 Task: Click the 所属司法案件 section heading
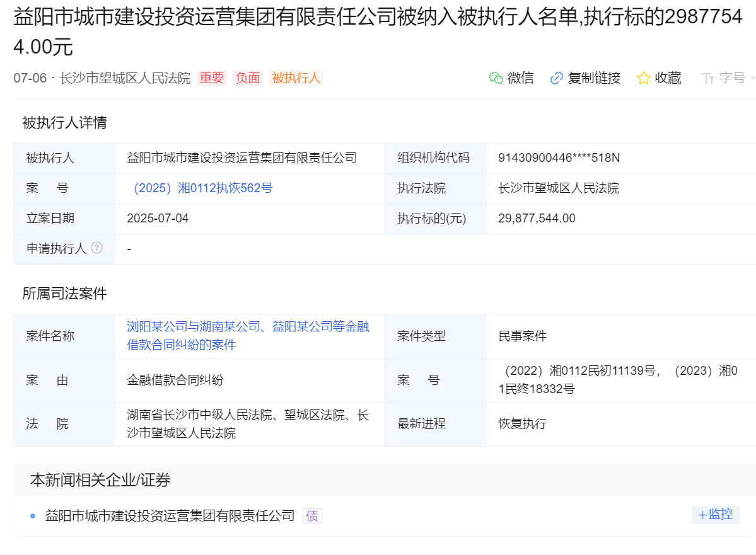click(64, 294)
